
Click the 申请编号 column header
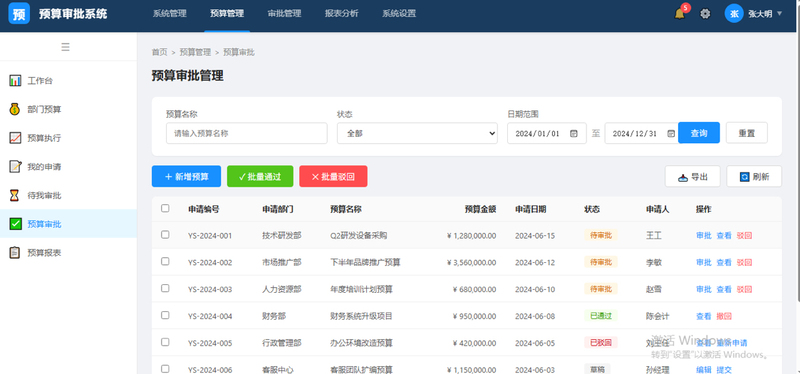tap(204, 209)
